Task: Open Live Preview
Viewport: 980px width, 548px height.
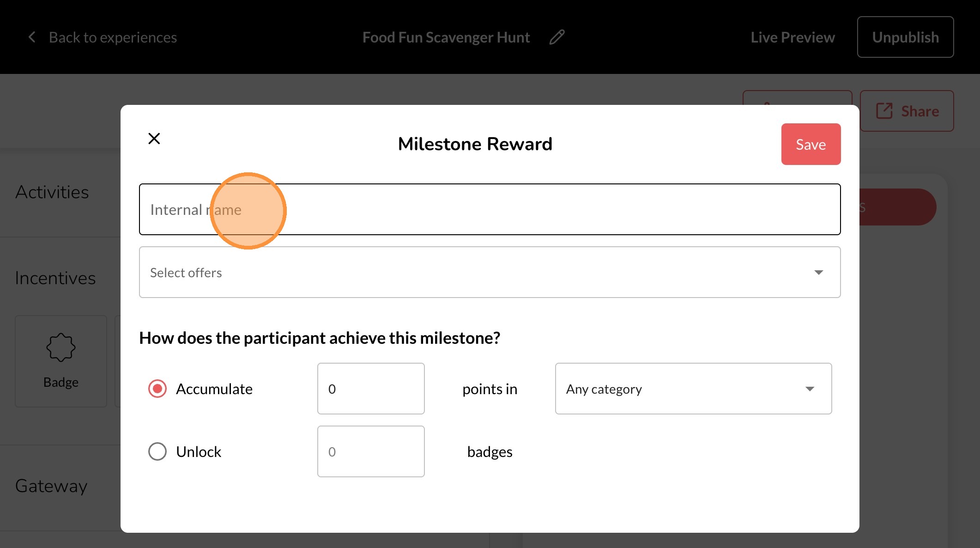Action: click(792, 37)
